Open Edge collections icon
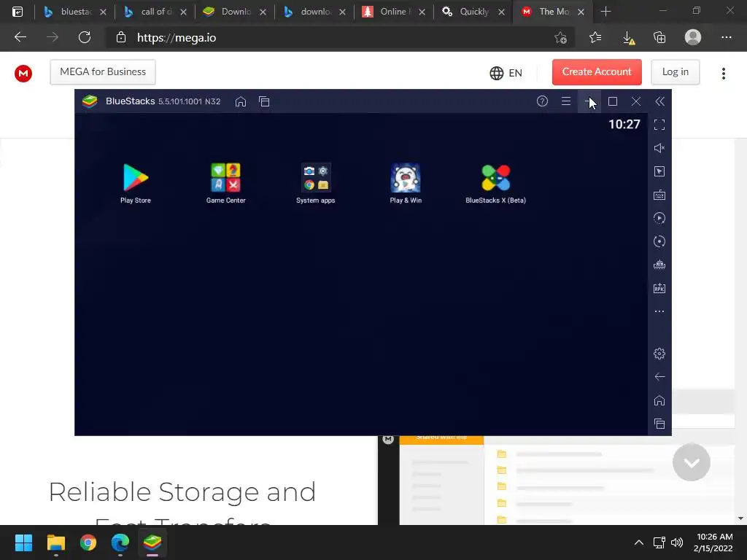Image resolution: width=747 pixels, height=560 pixels. point(659,37)
